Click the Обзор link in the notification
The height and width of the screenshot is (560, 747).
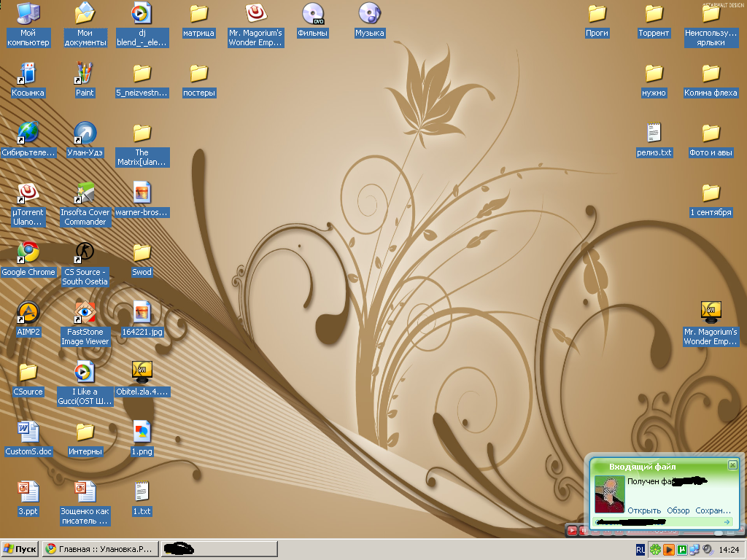click(x=678, y=510)
